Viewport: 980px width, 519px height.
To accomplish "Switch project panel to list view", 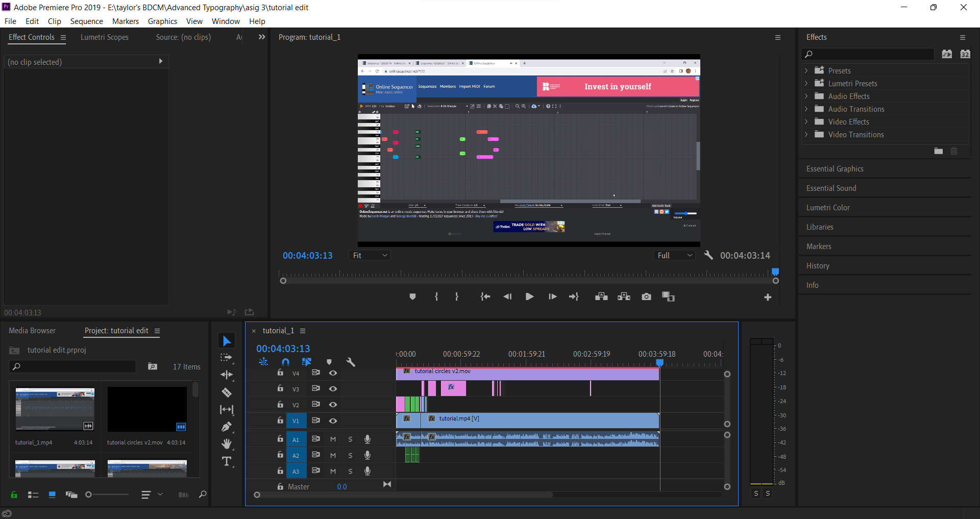I will [33, 495].
